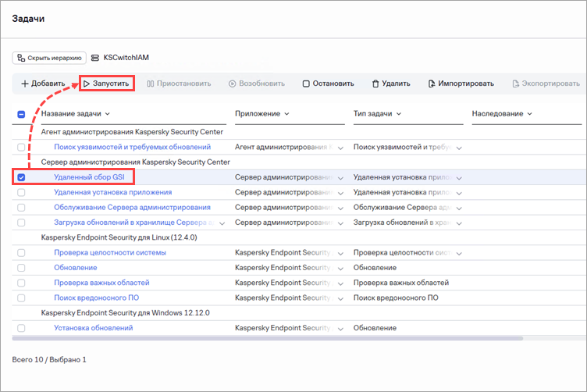Click task type Обновление cell in Установка обновлений row

pos(375,328)
